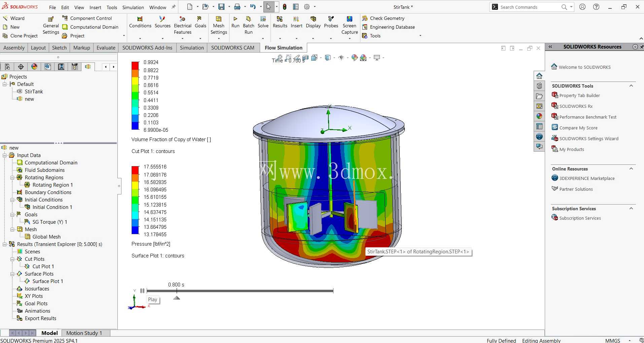Viewport: 644px width, 343px height.
Task: Open the Simulation menu
Action: click(x=133, y=7)
